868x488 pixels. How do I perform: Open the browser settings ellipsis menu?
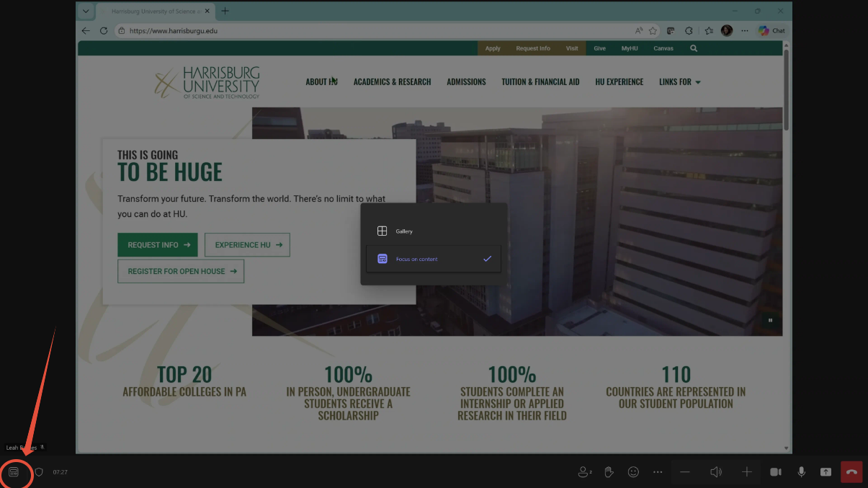(x=745, y=31)
